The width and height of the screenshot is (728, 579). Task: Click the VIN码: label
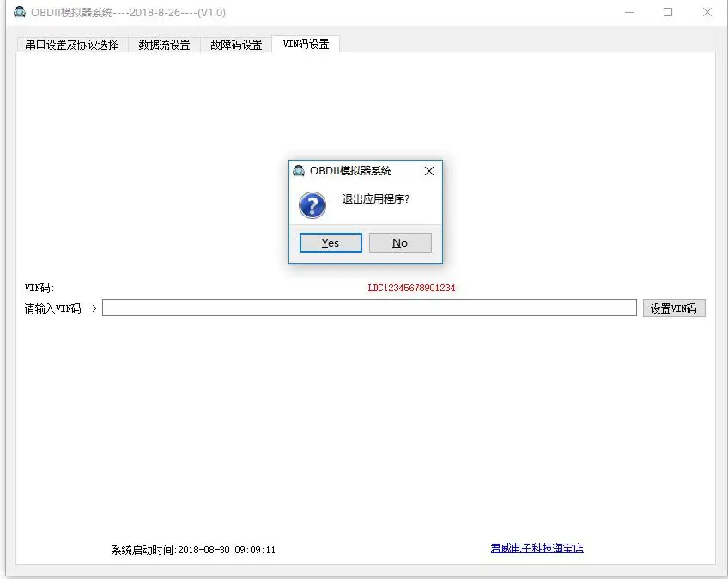click(x=39, y=288)
